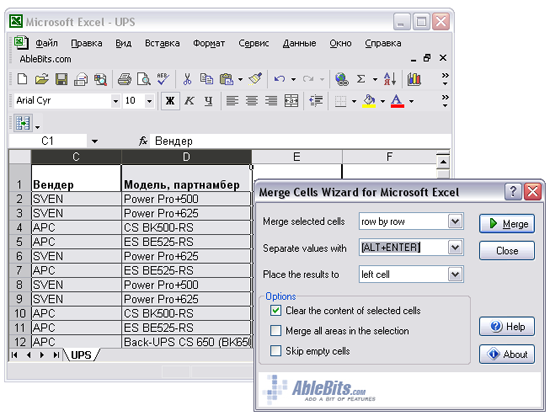Screen dimensions: 550x416
Task: Click the Undo arrow icon
Action: coord(279,79)
